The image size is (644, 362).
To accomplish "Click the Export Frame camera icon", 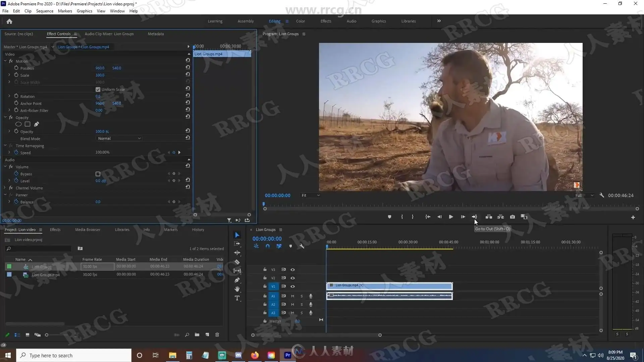I will 512,217.
